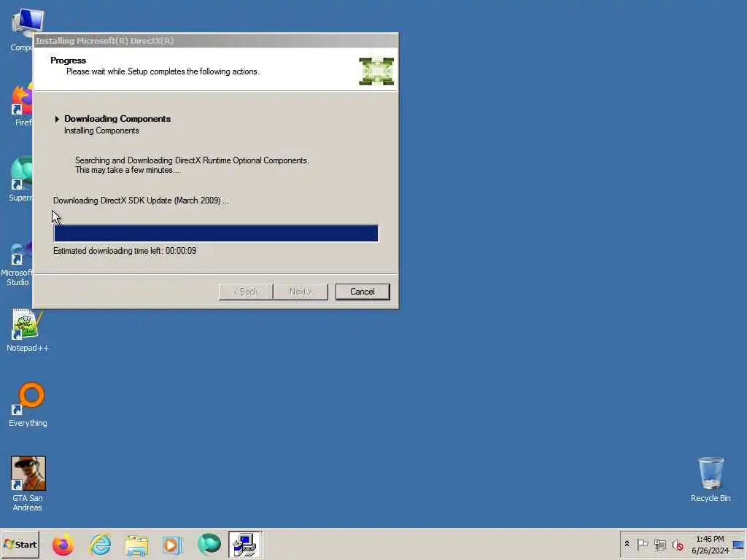
Task: Click the DirectX setup taskbar button
Action: (x=245, y=545)
